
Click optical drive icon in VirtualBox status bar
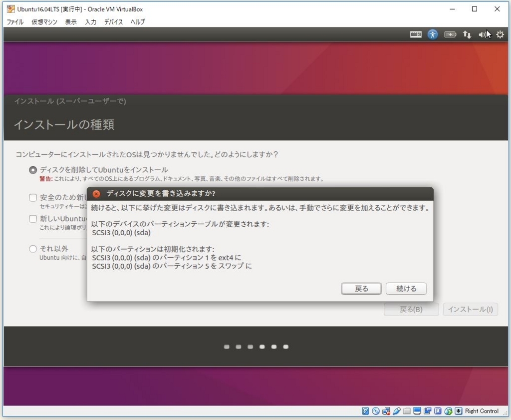[x=376, y=411]
